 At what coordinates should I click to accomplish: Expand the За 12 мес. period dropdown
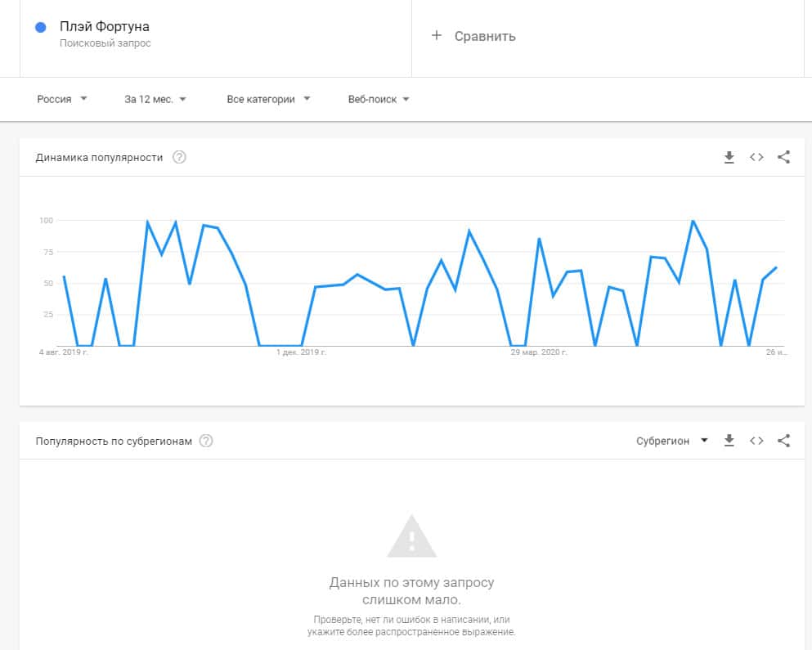(x=155, y=99)
